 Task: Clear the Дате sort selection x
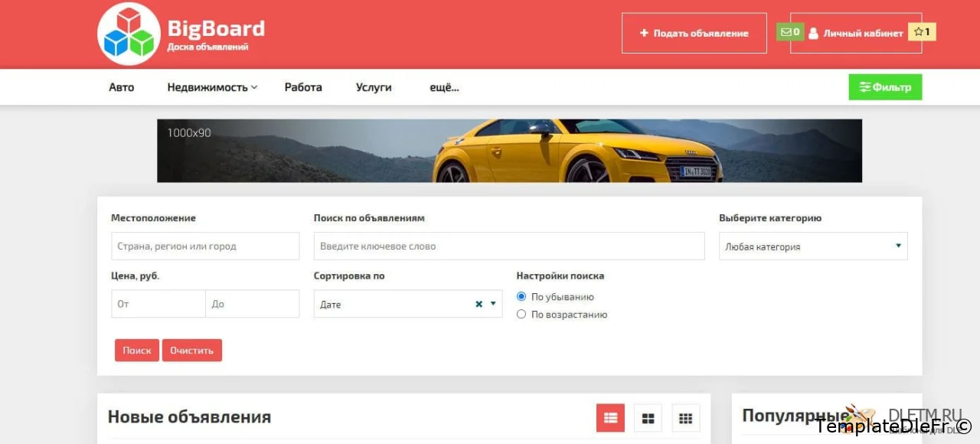[x=479, y=304]
